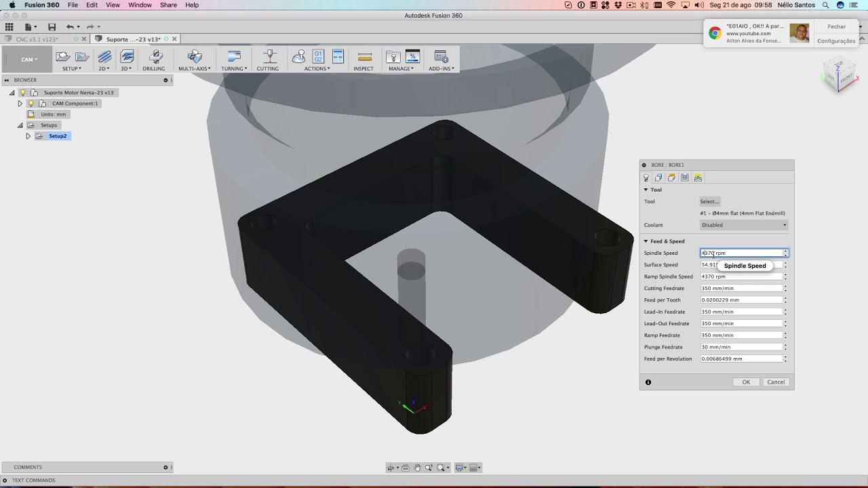Open the Coolant Disabled dropdown
Viewport: 868px width, 488px height.
744,225
